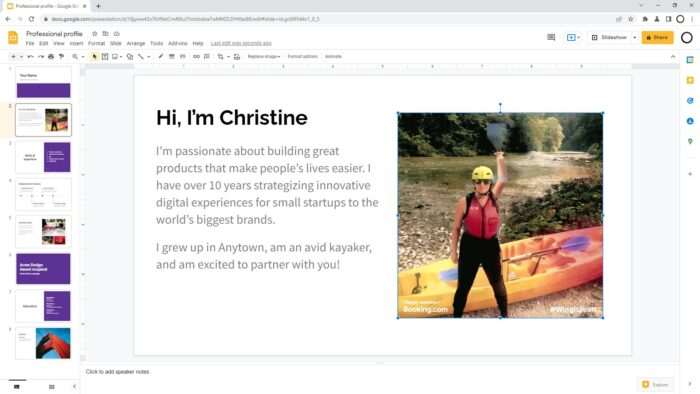Open the comment history icon
Viewport: 700px width, 394px height.
pyautogui.click(x=551, y=37)
